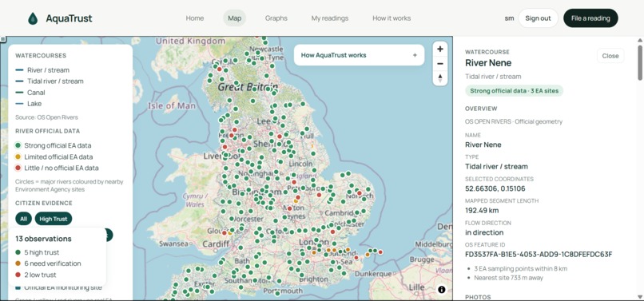Click the Source: OS Open Rivers text
Image resolution: width=644 pixels, height=301 pixels.
click(x=46, y=117)
